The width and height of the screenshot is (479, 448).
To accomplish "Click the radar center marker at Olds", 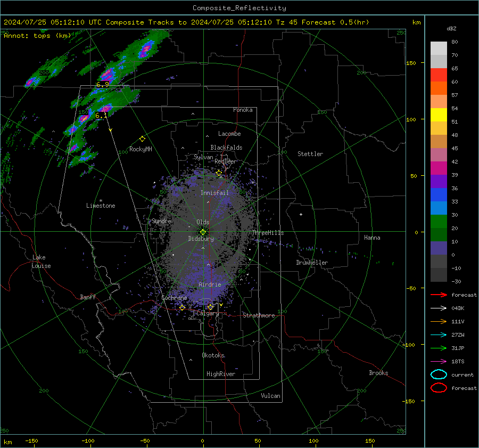I will (203, 232).
